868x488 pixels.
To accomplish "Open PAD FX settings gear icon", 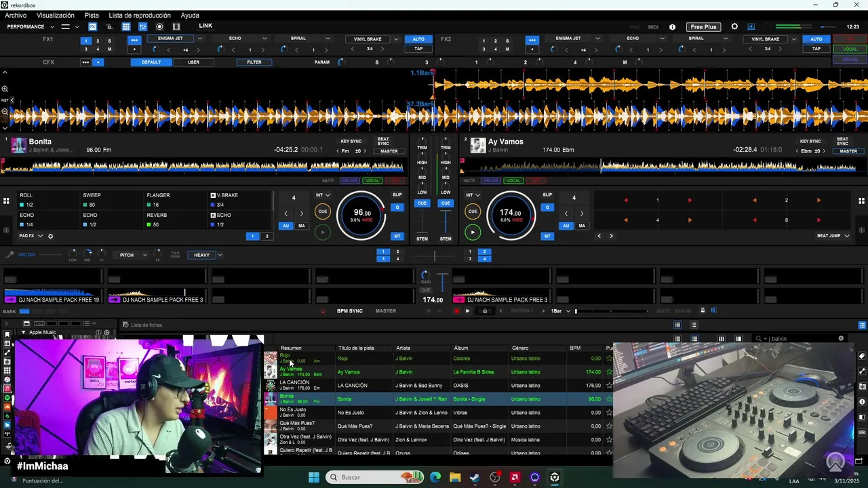I will click(50, 236).
